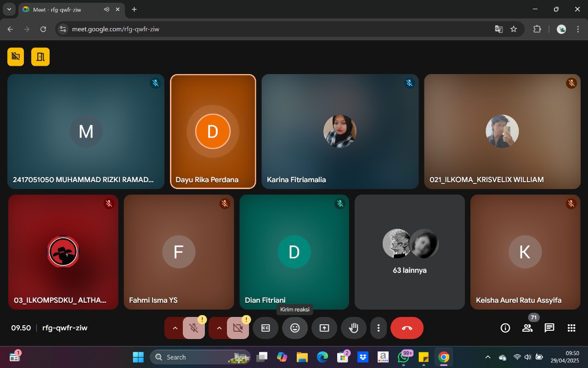Click the send reaction emoji button

click(x=295, y=328)
